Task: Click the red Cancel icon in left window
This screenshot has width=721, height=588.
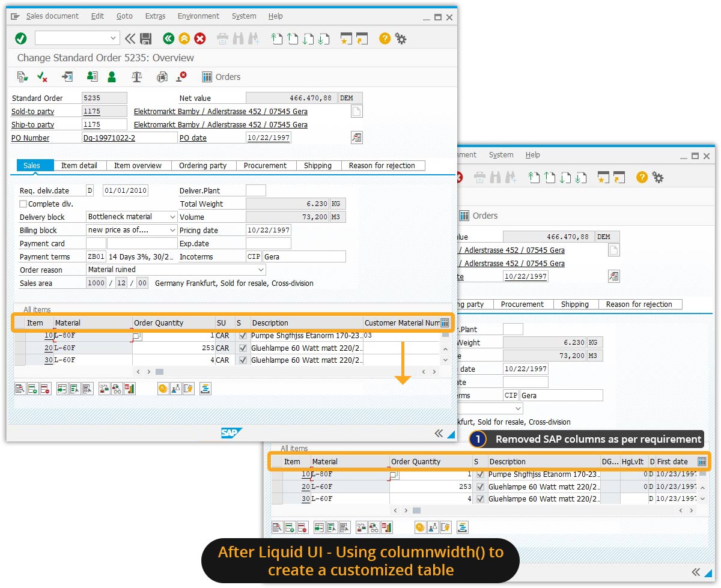Action: (200, 38)
